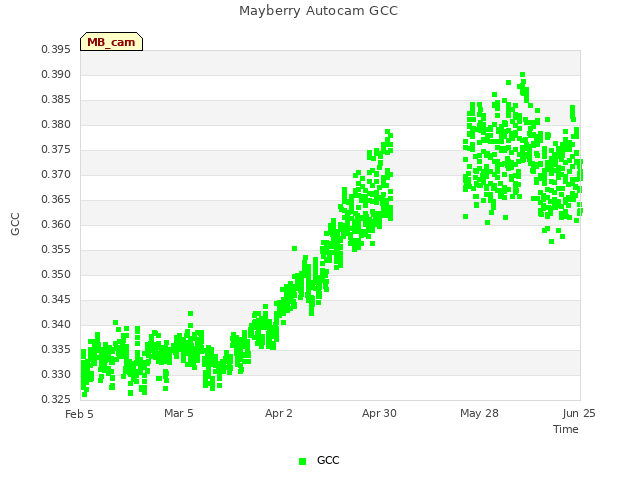Click the 0.355 y-axis value
Screen dimensions: 640x480
pyautogui.click(x=56, y=249)
